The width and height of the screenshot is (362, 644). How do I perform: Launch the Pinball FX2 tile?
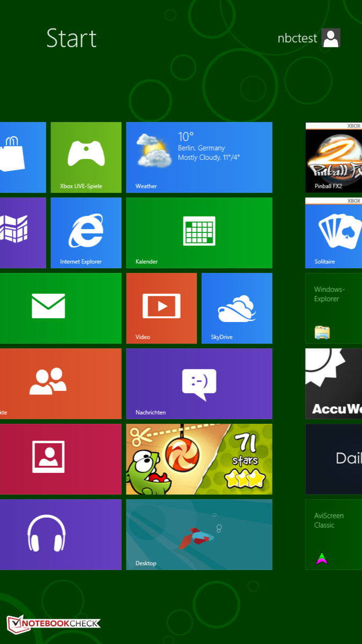334,157
